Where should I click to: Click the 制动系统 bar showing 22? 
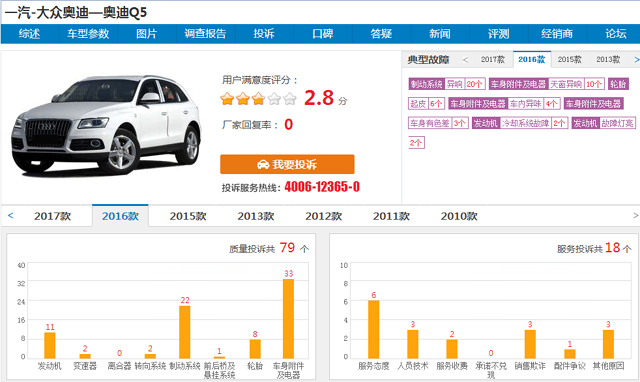click(185, 332)
